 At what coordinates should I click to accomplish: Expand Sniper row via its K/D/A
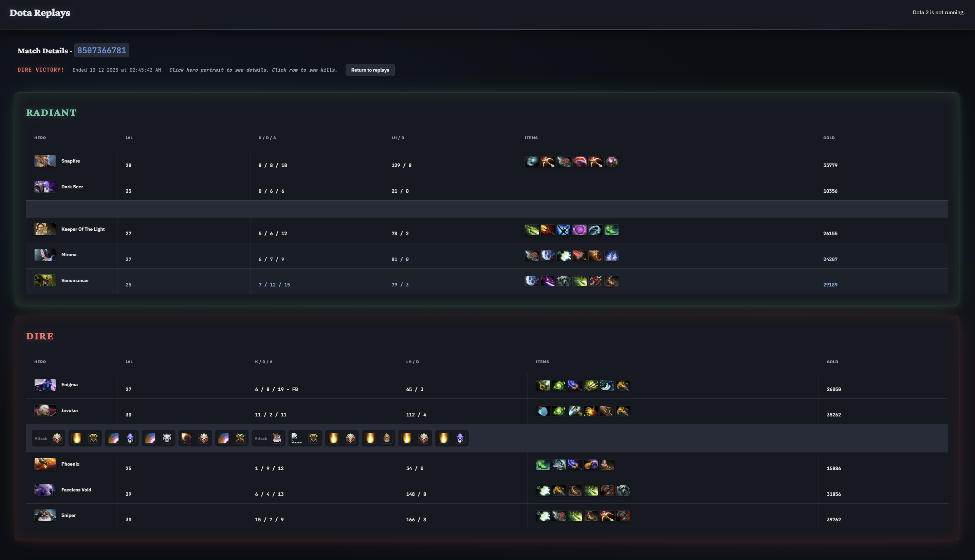[x=269, y=520]
